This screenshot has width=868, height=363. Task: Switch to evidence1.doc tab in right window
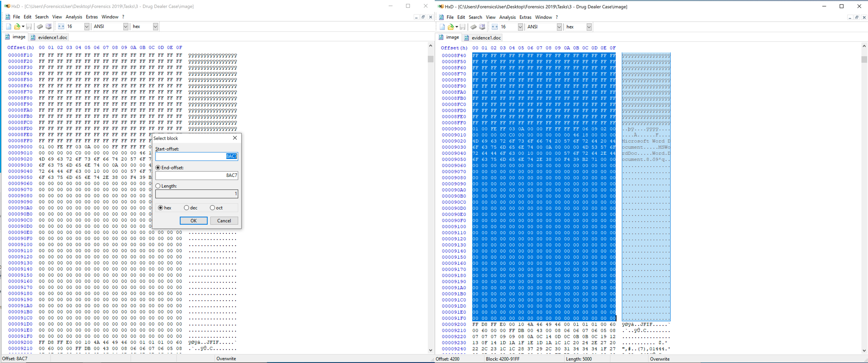tap(486, 37)
